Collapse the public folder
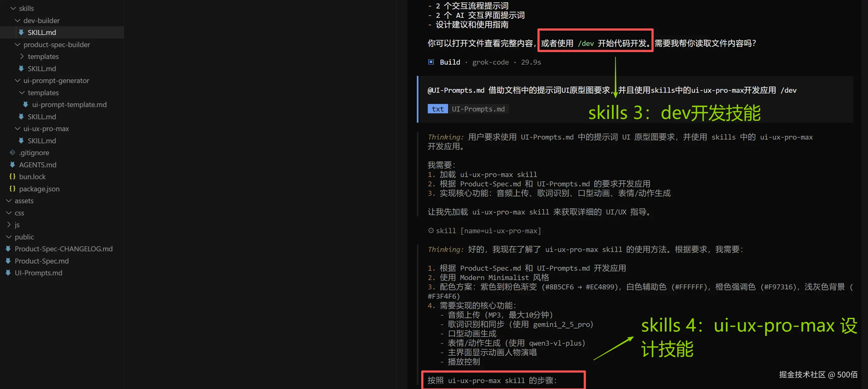The image size is (868, 389). point(8,237)
